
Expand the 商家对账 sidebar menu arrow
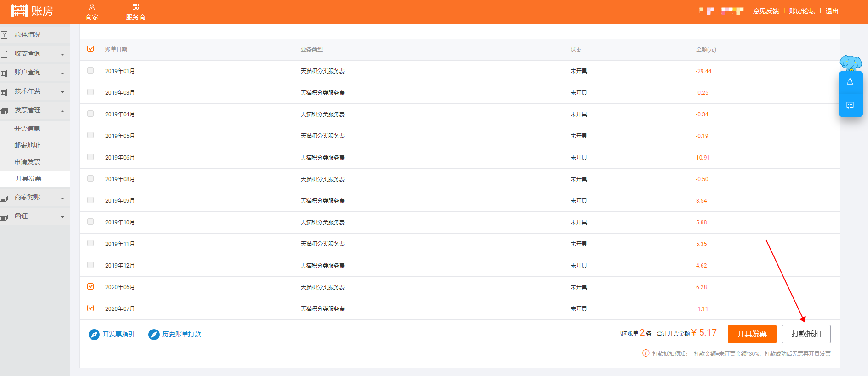tap(63, 199)
